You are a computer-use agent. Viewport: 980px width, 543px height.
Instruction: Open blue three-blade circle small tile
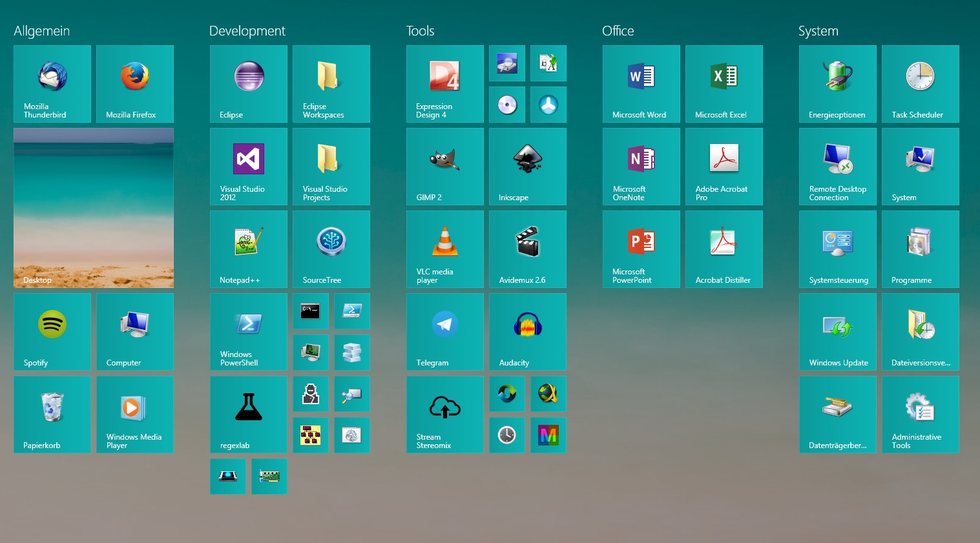pyautogui.click(x=548, y=105)
